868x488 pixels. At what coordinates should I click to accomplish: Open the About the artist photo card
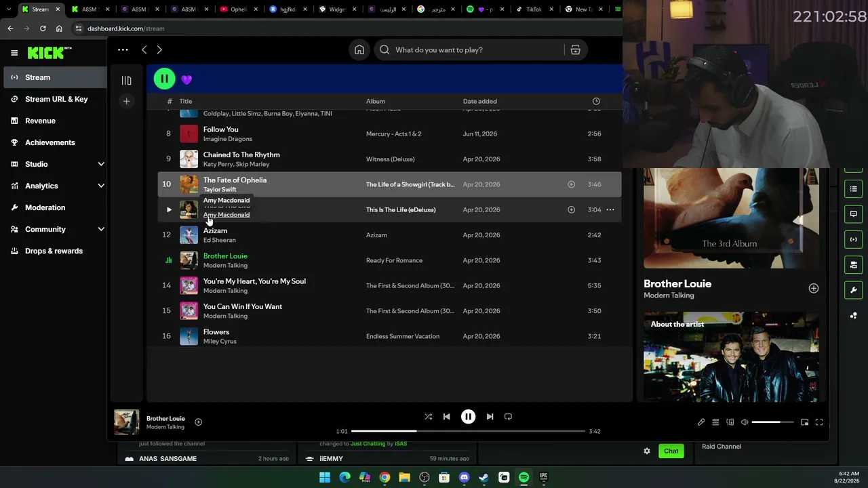(x=731, y=357)
